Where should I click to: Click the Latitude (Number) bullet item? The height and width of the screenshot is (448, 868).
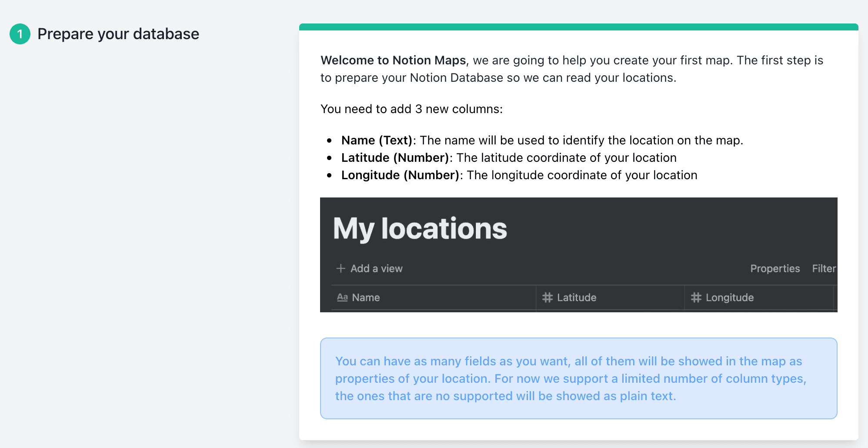tap(509, 157)
